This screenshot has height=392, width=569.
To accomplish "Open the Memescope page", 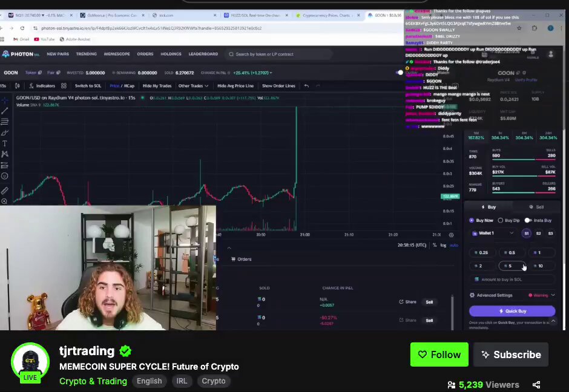I will pos(117,54).
